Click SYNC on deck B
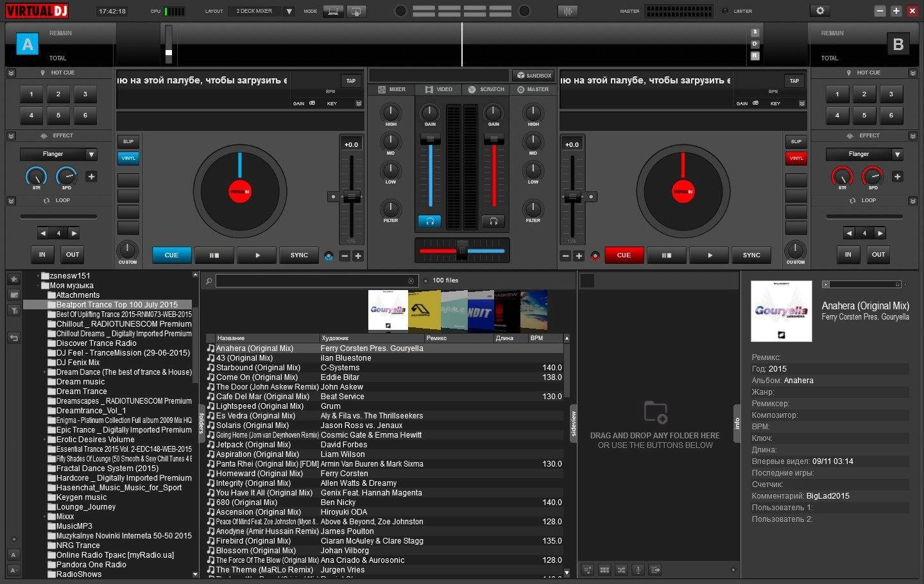This screenshot has height=584, width=924. [x=751, y=255]
